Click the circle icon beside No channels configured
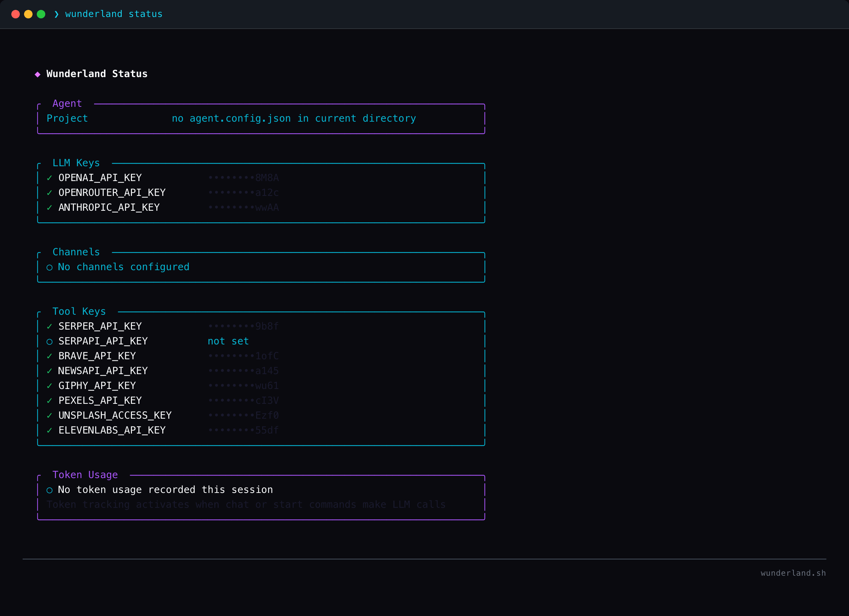The width and height of the screenshot is (849, 616). pos(50,267)
